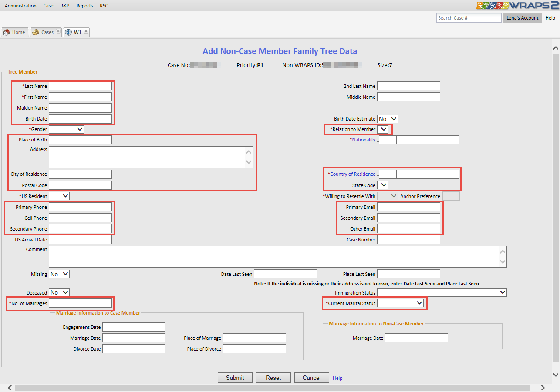Click the Last Name field
Image resolution: width=560 pixels, height=392 pixels.
(80, 86)
